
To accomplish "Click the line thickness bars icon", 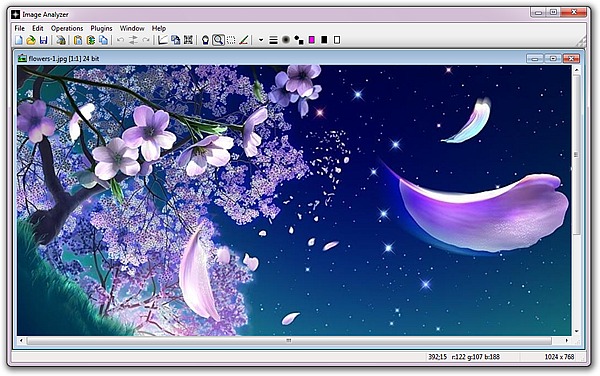I will click(273, 40).
